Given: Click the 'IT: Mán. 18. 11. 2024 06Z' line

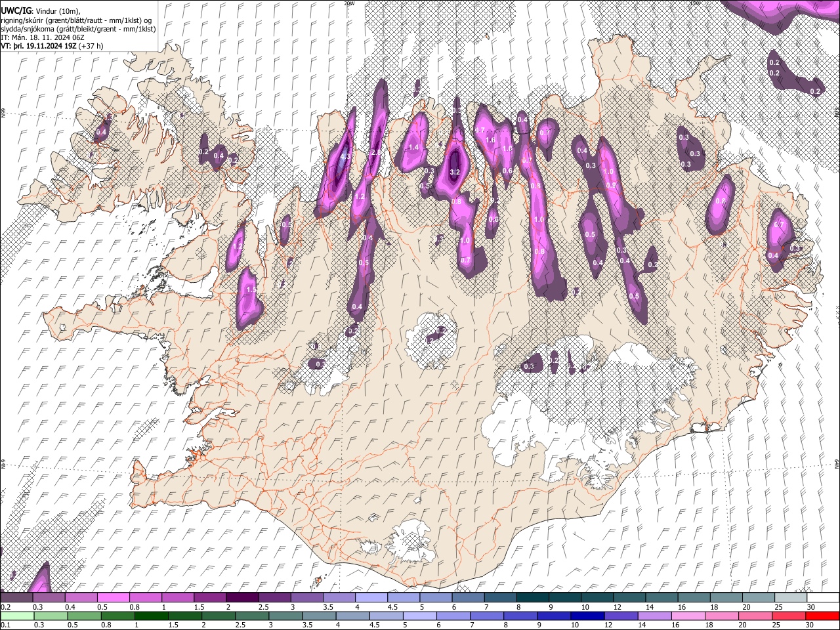Looking at the screenshot, I should (42, 37).
